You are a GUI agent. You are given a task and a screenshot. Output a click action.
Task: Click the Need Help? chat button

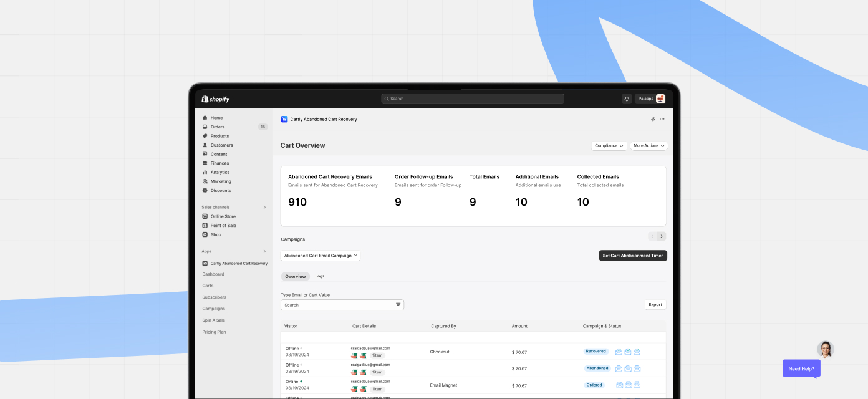click(801, 368)
